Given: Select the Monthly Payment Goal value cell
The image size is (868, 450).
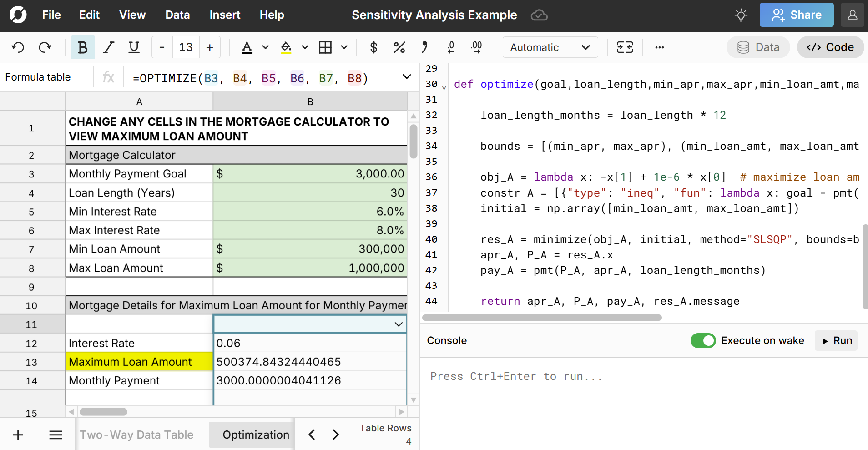Looking at the screenshot, I should click(310, 174).
